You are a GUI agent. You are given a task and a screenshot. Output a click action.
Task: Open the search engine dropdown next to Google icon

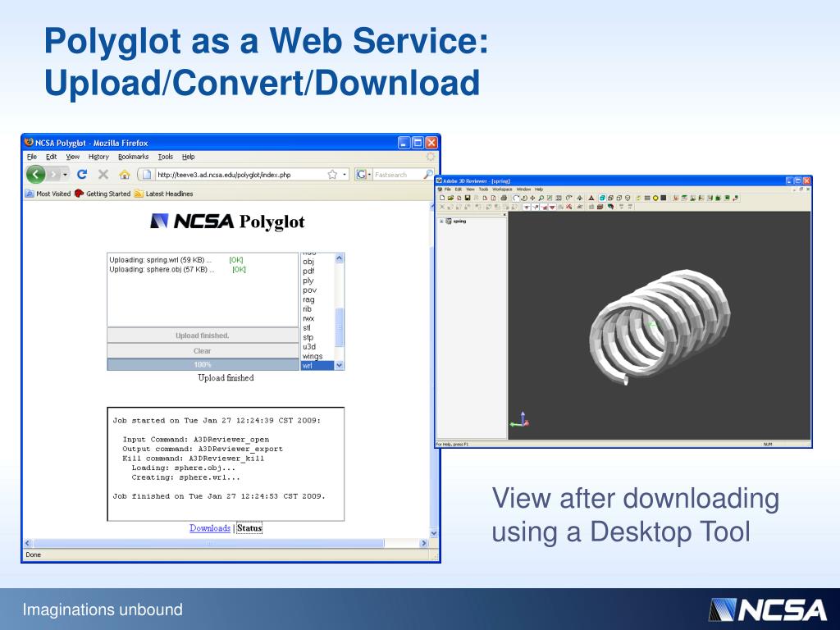point(369,175)
